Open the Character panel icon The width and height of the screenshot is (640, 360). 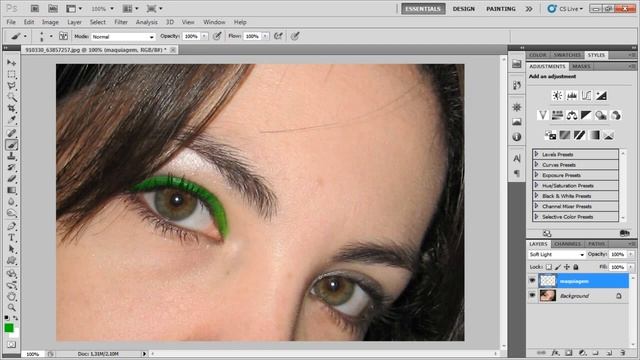pyautogui.click(x=517, y=158)
